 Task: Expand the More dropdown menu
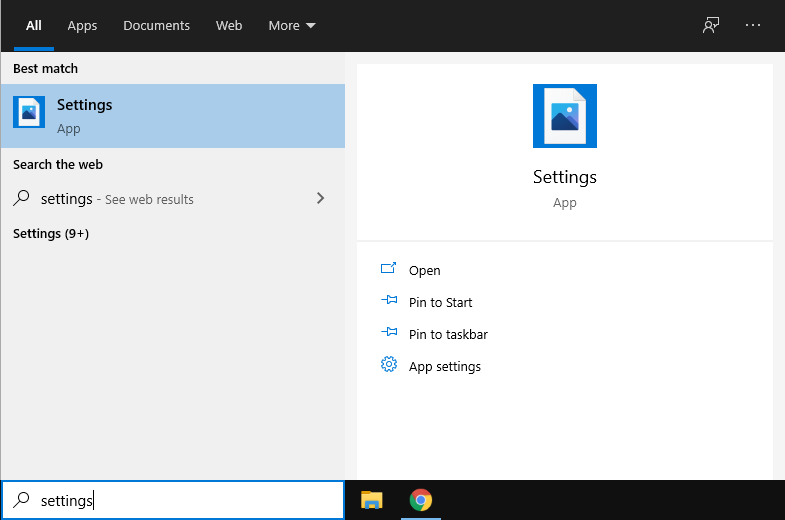[292, 26]
